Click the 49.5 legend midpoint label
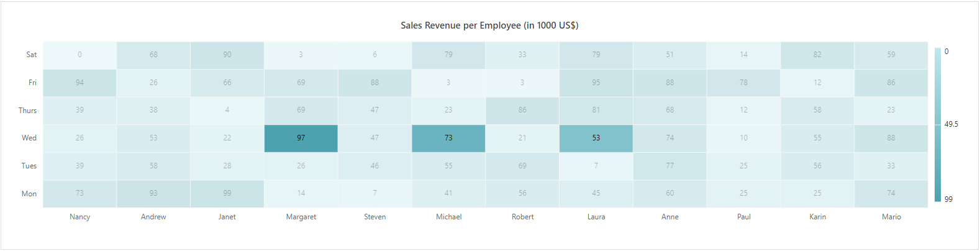The width and height of the screenshot is (980, 251). [x=951, y=124]
